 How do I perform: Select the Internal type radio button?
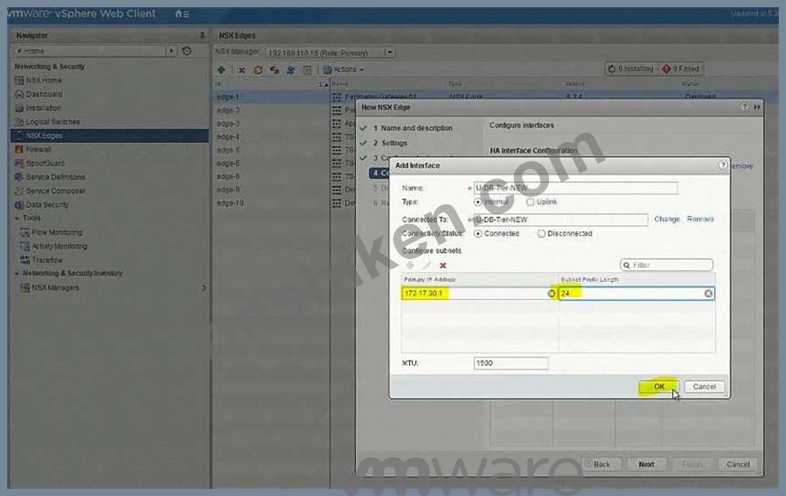(478, 202)
